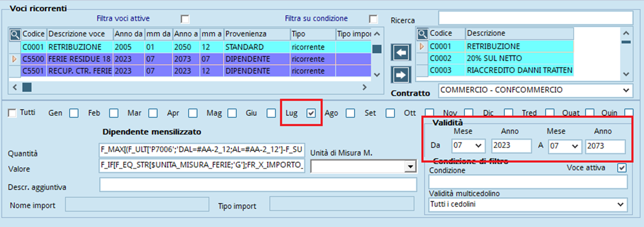This screenshot has height=227, width=644.
Task: Open the Da Mese dropdown
Action: click(478, 146)
